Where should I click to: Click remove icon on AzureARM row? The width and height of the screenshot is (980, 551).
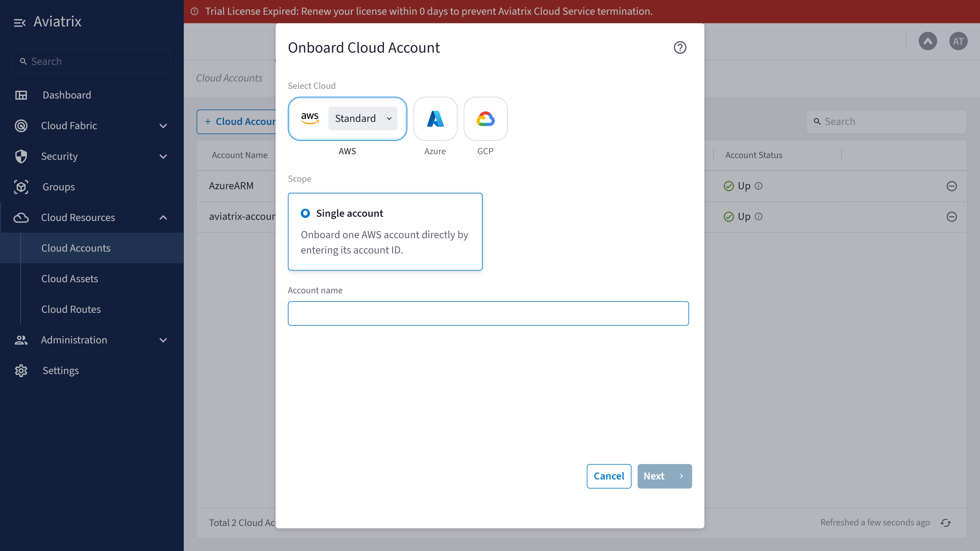pos(951,186)
